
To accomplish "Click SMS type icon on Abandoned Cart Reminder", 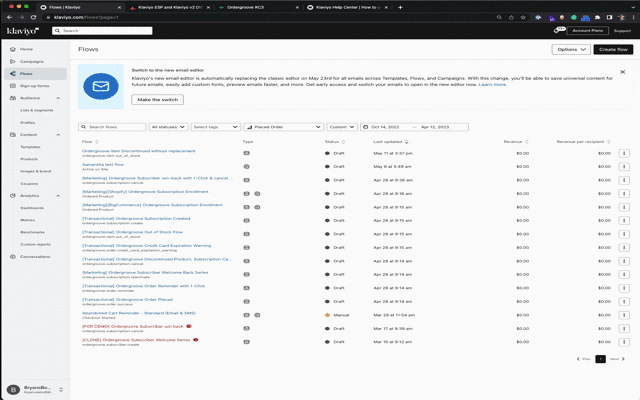I will pos(257,315).
